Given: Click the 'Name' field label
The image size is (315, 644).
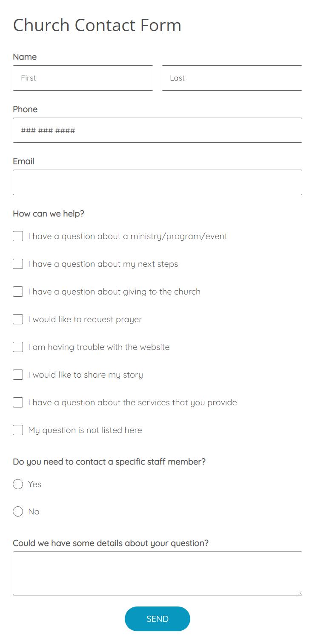Looking at the screenshot, I should [x=25, y=57].
